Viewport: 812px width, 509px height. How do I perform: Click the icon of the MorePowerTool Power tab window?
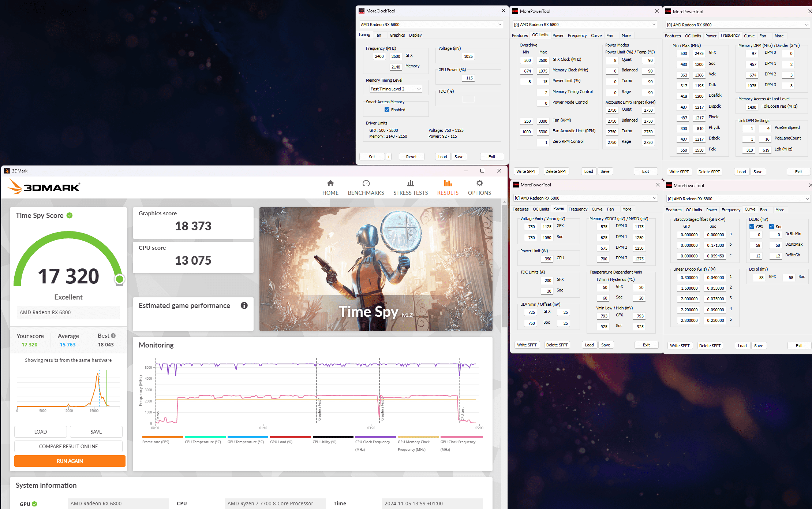pos(516,185)
